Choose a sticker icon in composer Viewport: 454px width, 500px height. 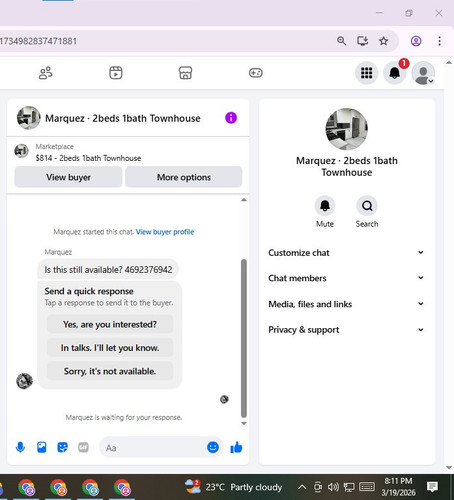[x=62, y=447]
